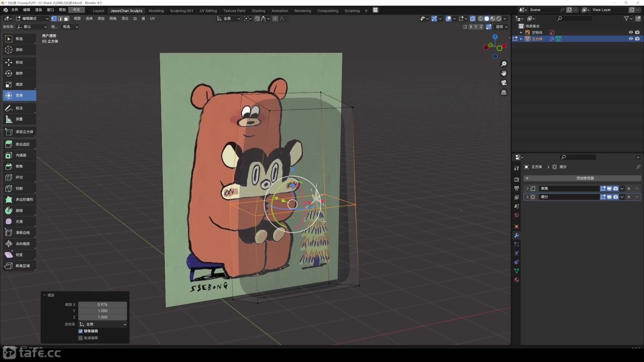Enable vertex select mode

tap(54, 19)
